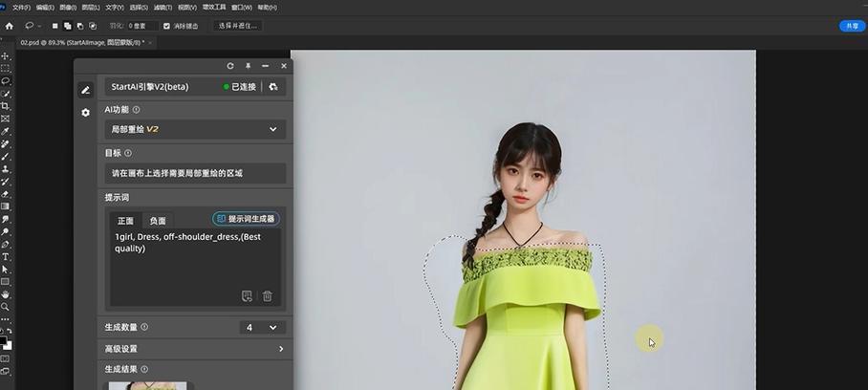868x390 pixels.
Task: Select the Lasso tool in left toolbar
Action: 6,80
